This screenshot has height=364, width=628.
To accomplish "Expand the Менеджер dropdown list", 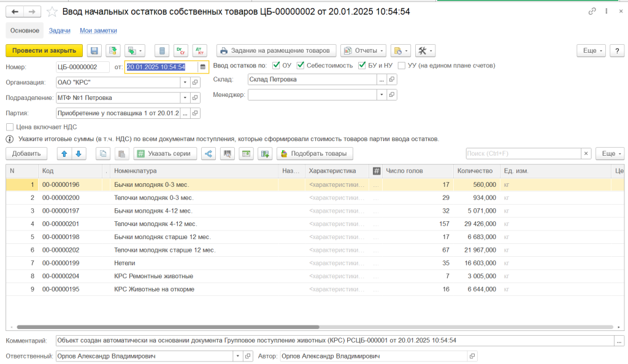I will [x=381, y=95].
